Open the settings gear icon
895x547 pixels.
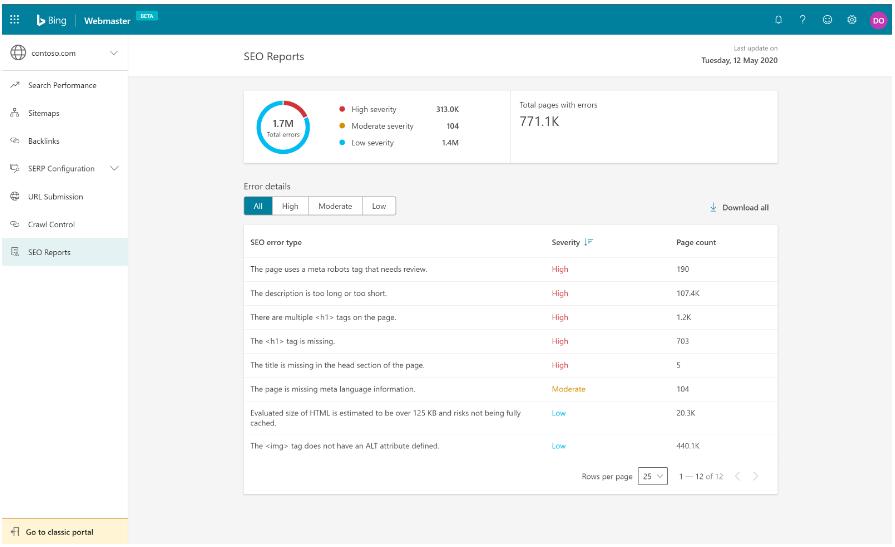(x=852, y=19)
